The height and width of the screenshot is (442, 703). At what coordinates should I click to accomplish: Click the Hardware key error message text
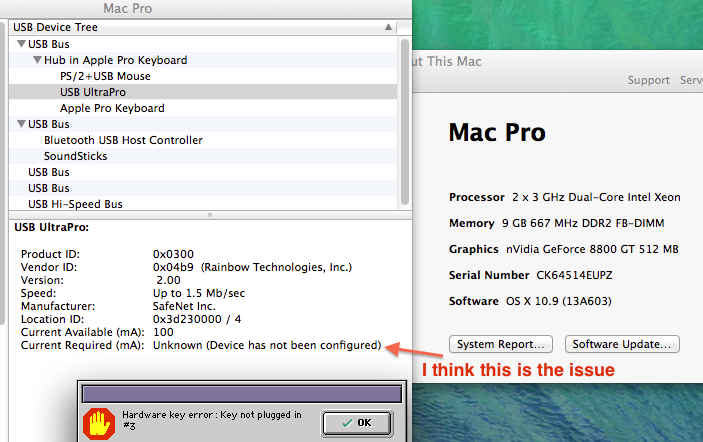coord(212,420)
